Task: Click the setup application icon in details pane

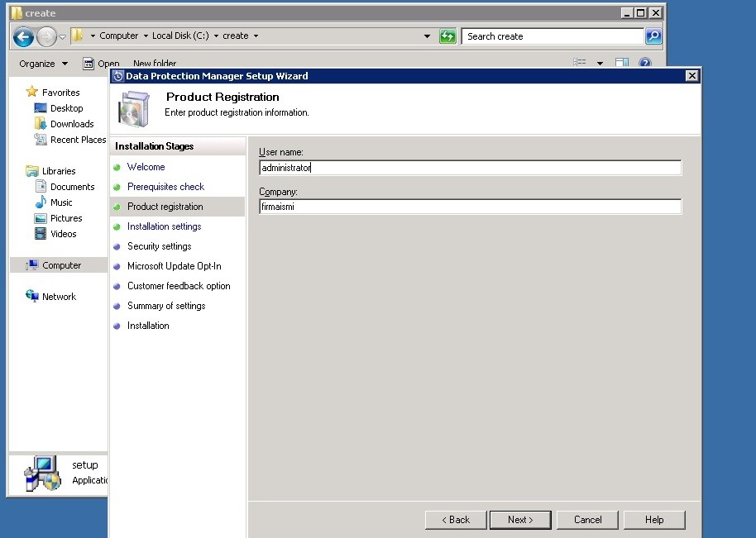Action: point(42,474)
